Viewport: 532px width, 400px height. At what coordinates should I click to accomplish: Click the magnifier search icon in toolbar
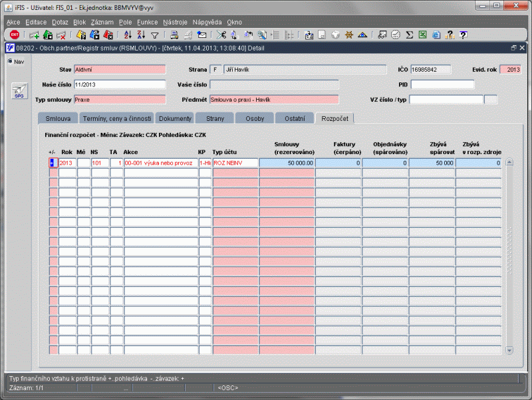click(262, 35)
